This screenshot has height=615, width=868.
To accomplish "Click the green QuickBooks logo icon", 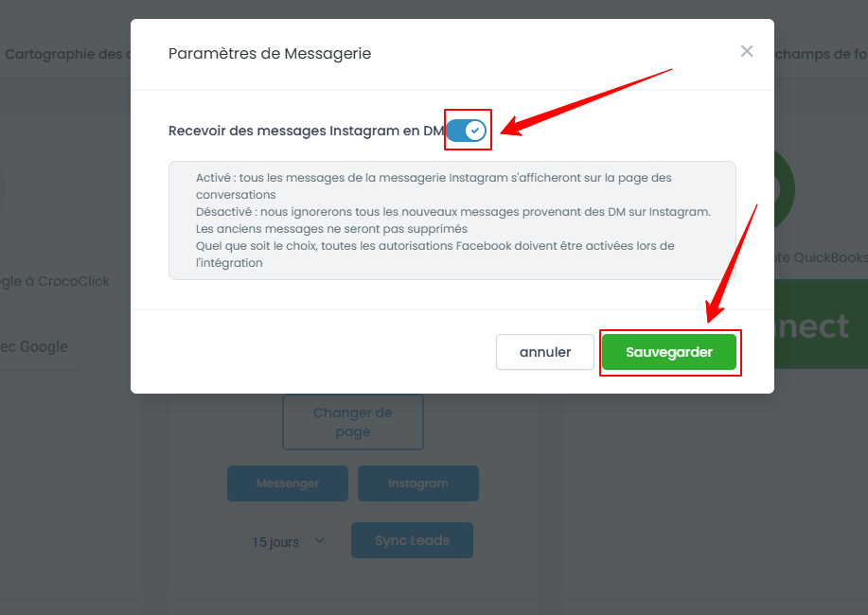I will click(784, 189).
